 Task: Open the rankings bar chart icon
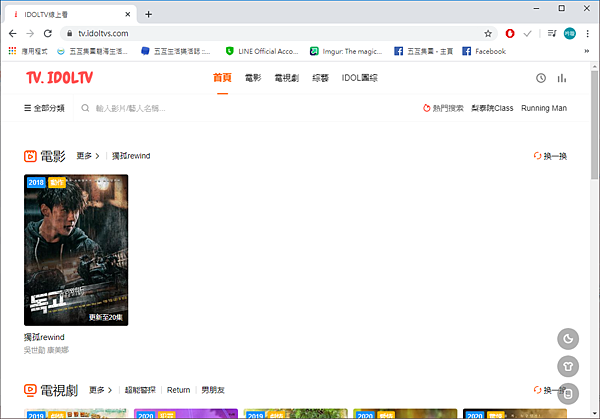click(562, 78)
